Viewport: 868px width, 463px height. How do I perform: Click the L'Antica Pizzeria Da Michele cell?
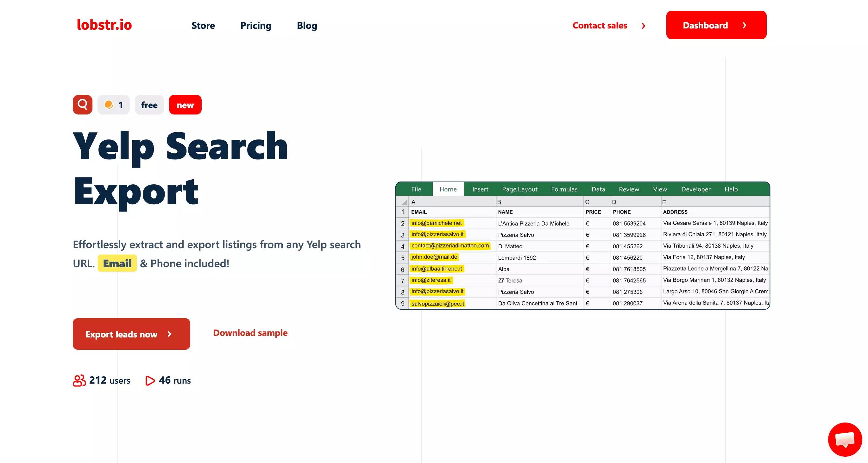pyautogui.click(x=540, y=223)
